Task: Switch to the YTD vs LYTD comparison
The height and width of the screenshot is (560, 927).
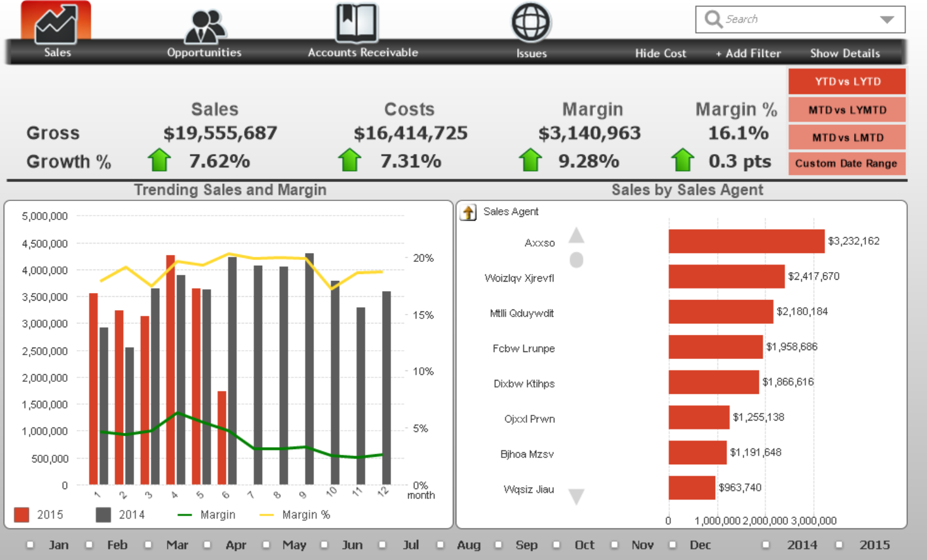Action: pyautogui.click(x=846, y=81)
